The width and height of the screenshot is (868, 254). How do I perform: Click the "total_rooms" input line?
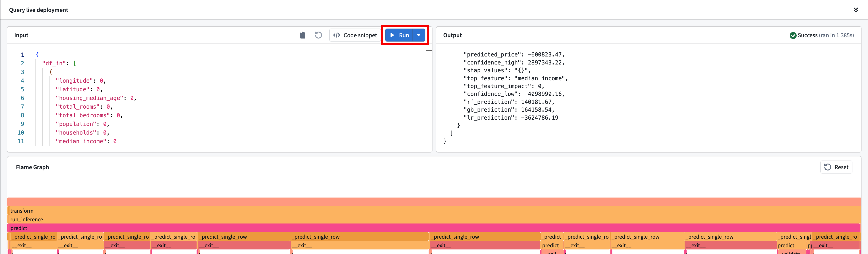tap(84, 107)
